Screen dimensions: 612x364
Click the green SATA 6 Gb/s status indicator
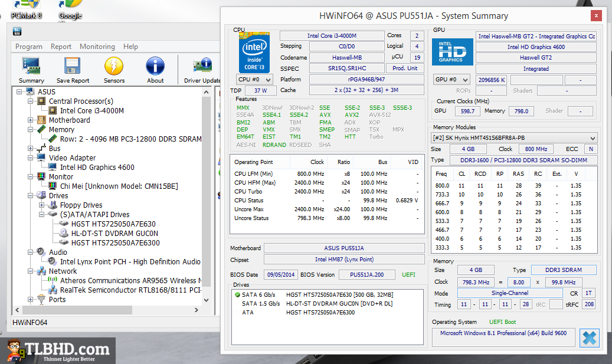point(237,294)
